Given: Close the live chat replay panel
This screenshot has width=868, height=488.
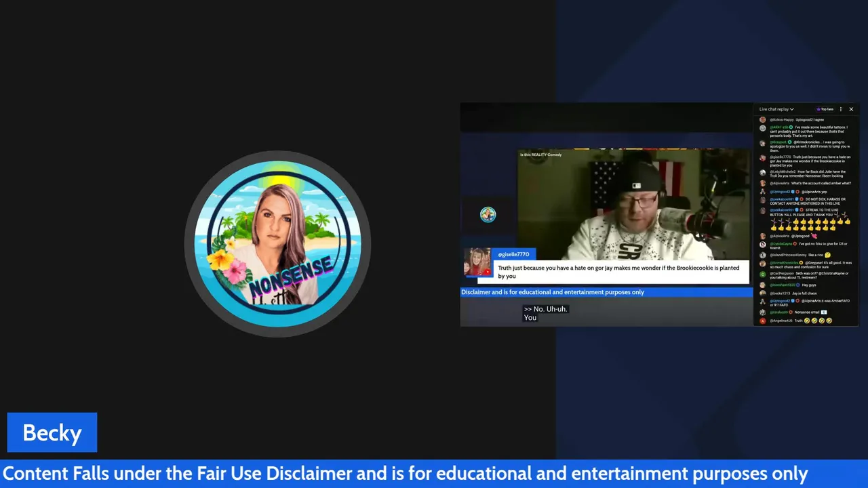Looking at the screenshot, I should [x=851, y=109].
